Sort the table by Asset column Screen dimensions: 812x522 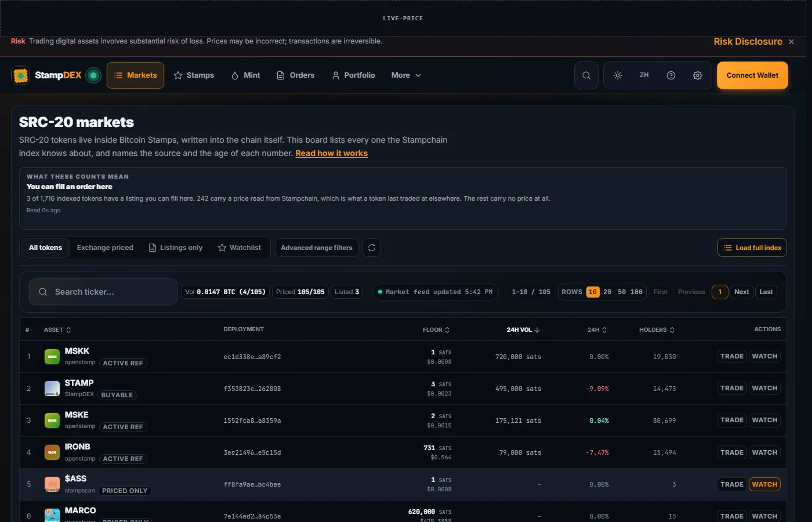[x=57, y=329]
